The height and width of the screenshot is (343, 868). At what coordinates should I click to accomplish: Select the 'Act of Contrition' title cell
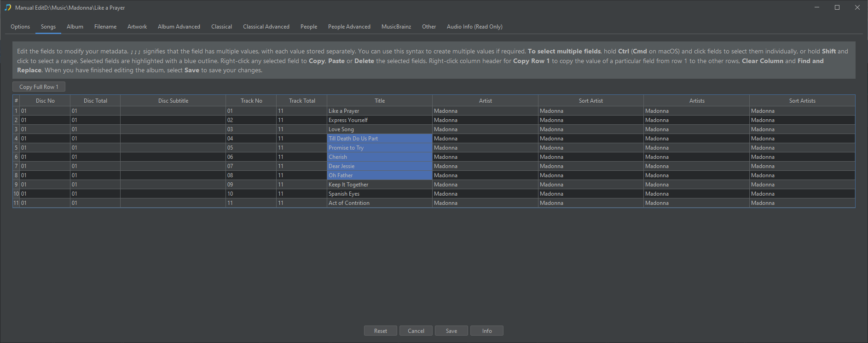[380, 203]
